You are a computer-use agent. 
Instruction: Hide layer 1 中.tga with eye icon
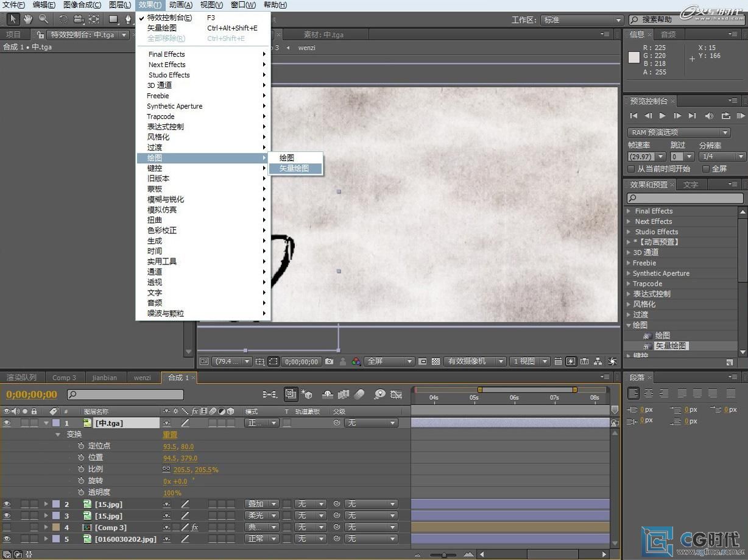tap(7, 422)
